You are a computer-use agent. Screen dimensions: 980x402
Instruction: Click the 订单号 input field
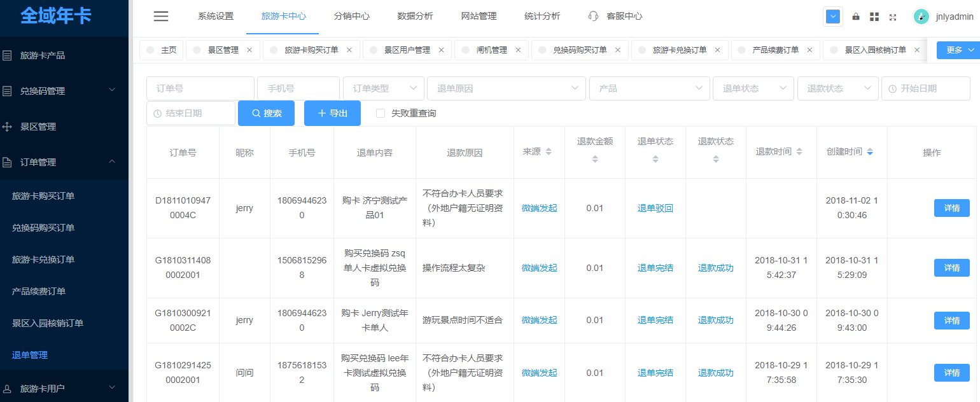coord(200,88)
